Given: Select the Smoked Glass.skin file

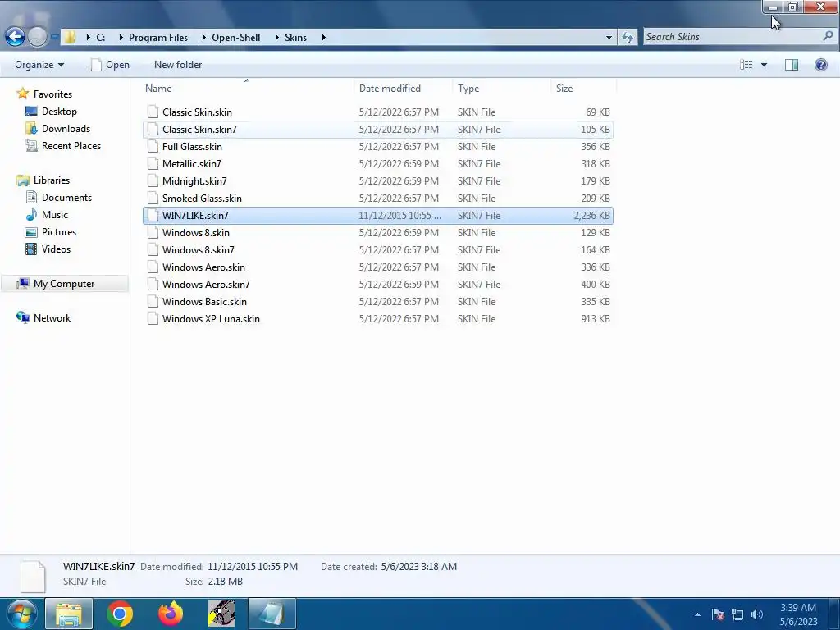Looking at the screenshot, I should tap(377, 199).
